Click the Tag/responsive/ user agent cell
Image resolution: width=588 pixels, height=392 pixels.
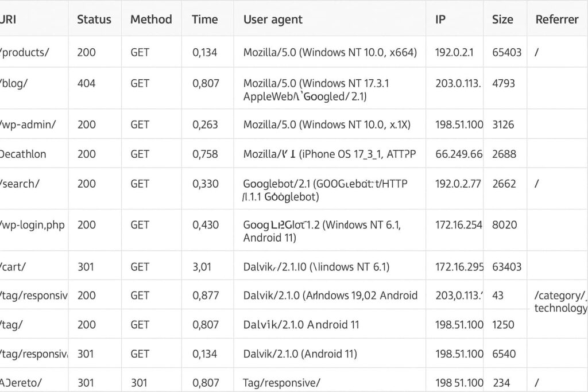(281, 383)
